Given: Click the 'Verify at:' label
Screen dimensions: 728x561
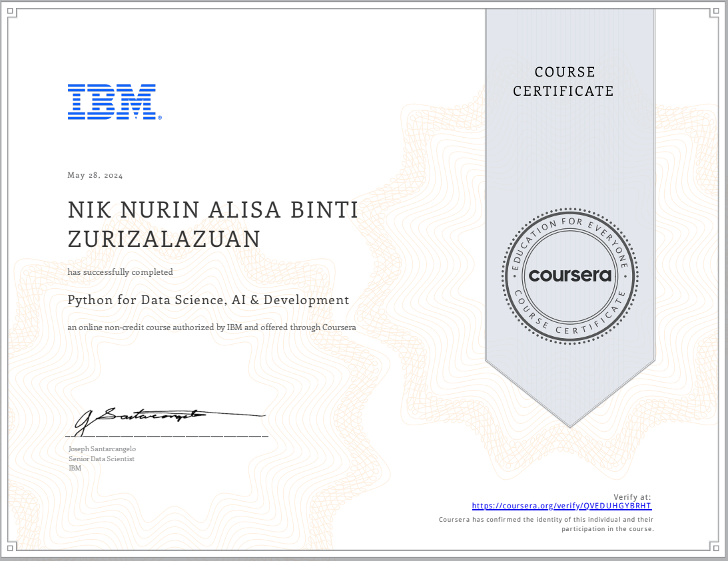Looking at the screenshot, I should [632, 497].
